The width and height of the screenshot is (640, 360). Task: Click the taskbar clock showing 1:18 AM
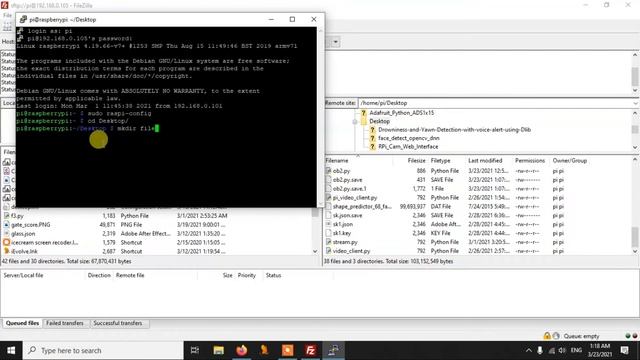[x=600, y=350]
